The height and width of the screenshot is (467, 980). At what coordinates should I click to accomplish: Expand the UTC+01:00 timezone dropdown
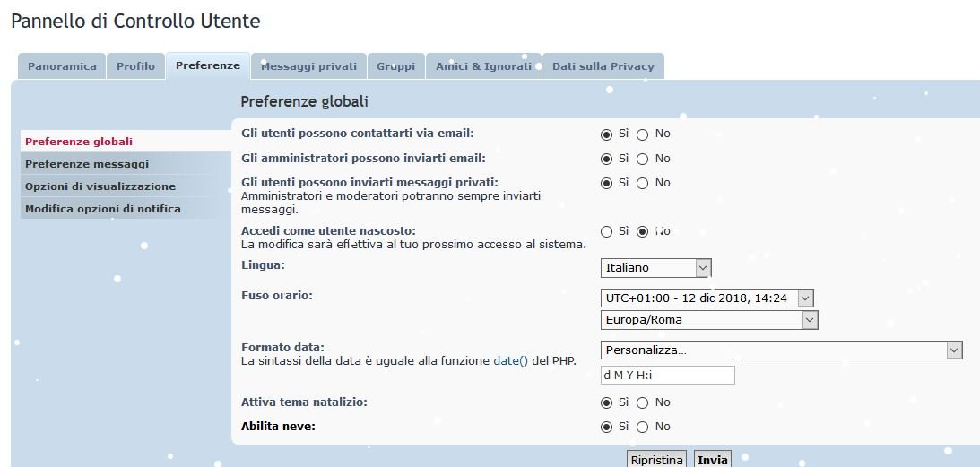(707, 298)
